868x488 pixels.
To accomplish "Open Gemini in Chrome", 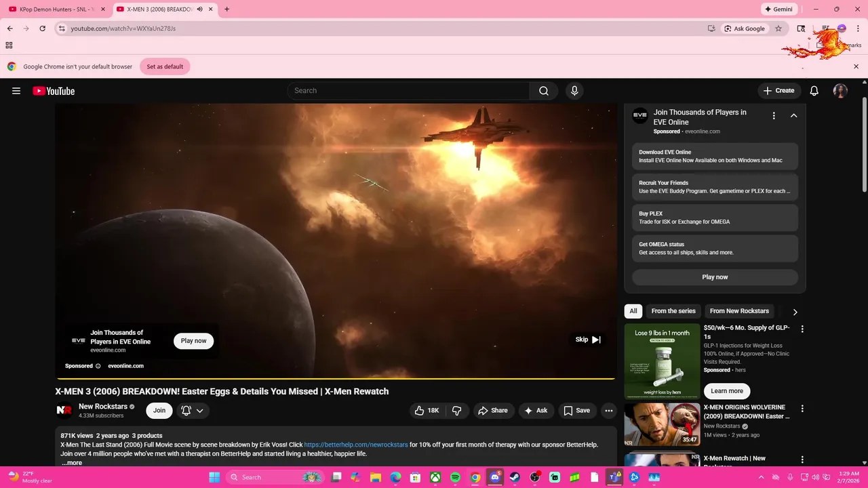I will tap(779, 9).
